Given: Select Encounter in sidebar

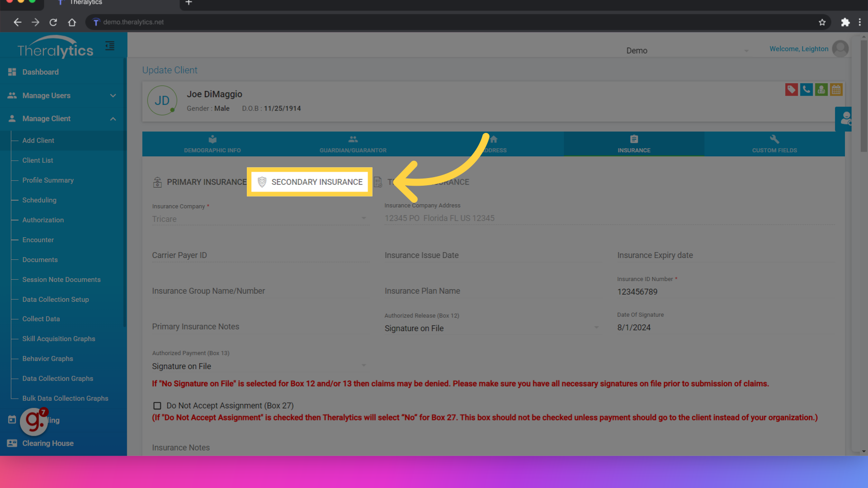Looking at the screenshot, I should click(38, 240).
